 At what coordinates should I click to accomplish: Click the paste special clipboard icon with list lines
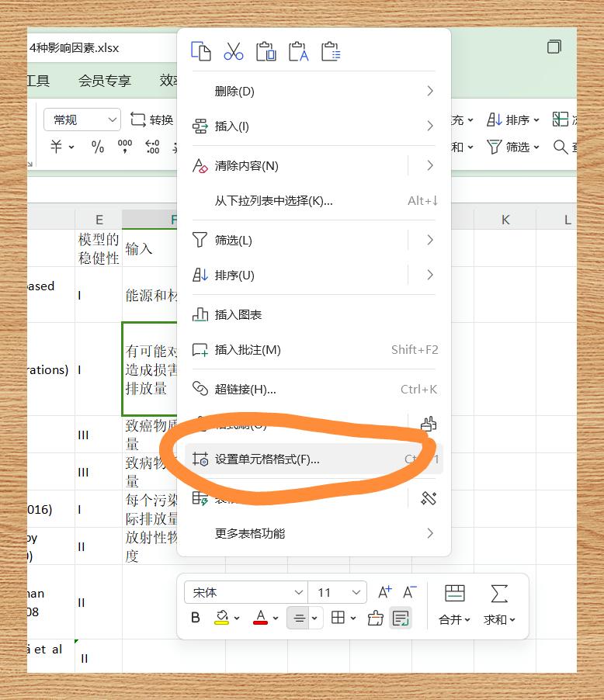click(331, 51)
